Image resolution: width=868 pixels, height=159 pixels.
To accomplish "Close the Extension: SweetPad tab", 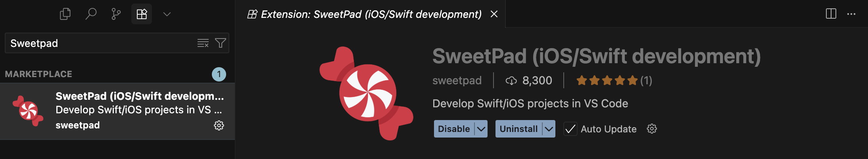I will [x=494, y=14].
